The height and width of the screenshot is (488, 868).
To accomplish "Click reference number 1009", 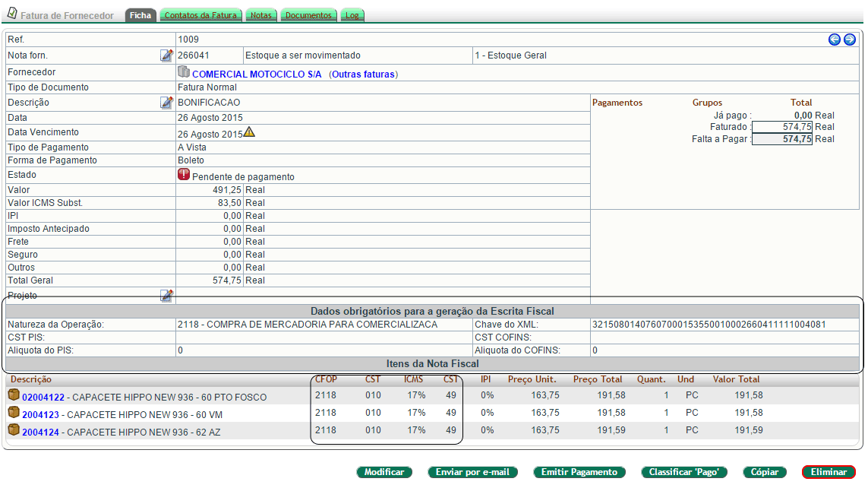I will [188, 40].
